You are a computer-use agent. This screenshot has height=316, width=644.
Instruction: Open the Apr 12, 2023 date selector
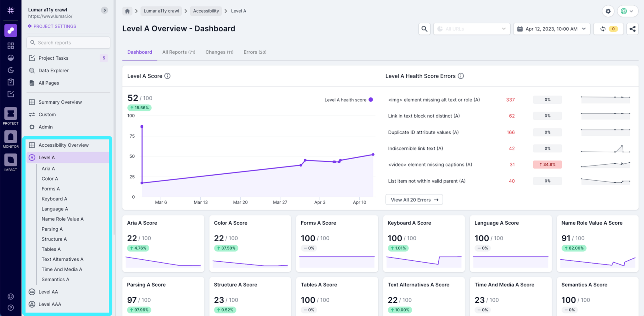point(551,29)
